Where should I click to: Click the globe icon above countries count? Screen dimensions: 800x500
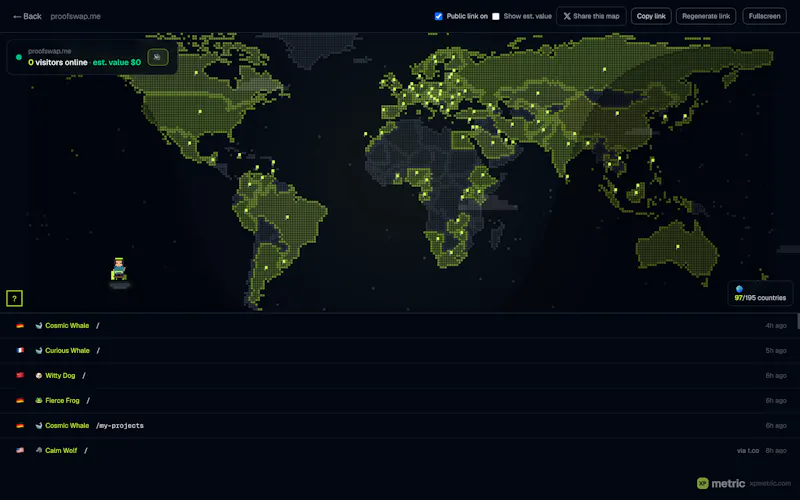[x=739, y=289]
